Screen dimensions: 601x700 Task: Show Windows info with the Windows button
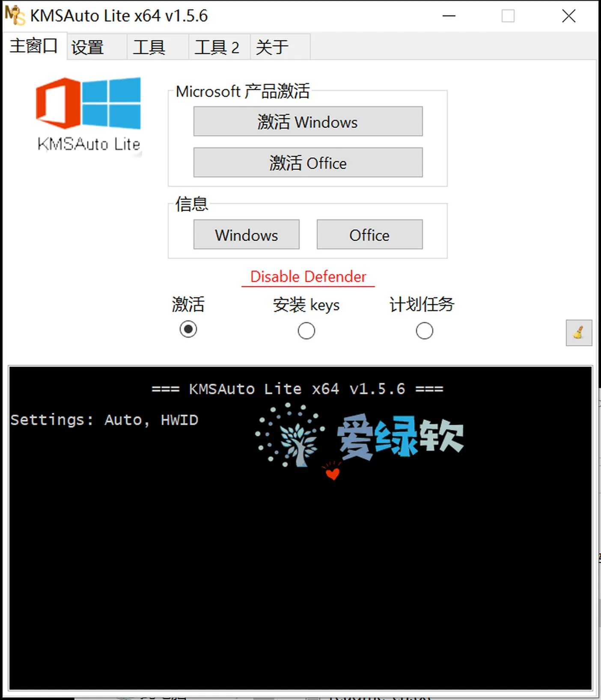coord(246,235)
